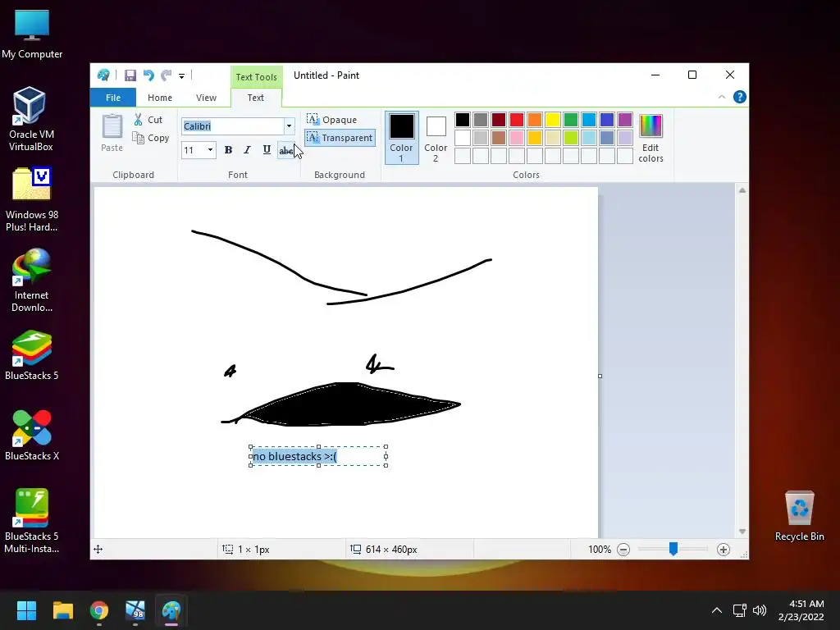Select the Color 1 button
840x630 pixels.
[x=401, y=138]
